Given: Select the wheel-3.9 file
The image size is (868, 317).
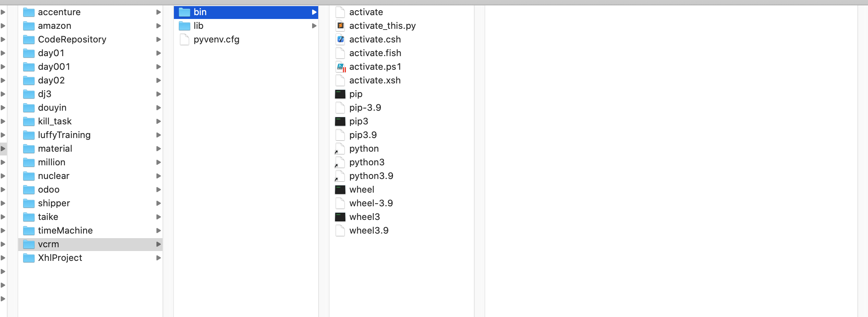Looking at the screenshot, I should (x=371, y=203).
